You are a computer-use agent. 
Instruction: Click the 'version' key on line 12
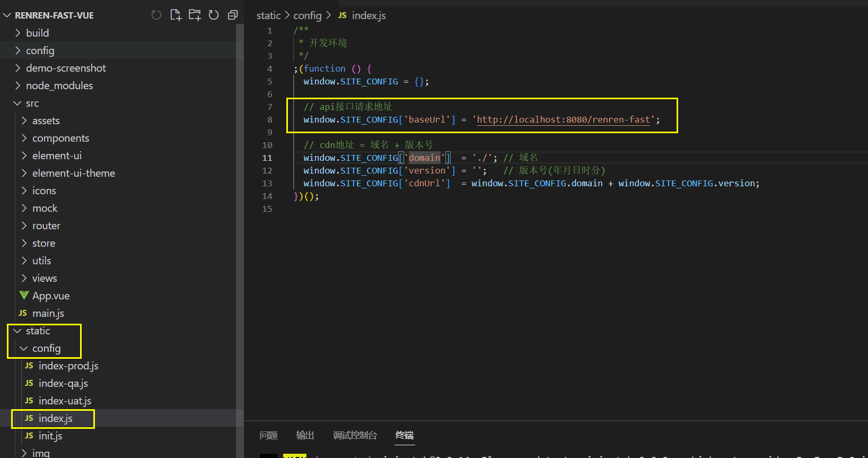tap(427, 170)
